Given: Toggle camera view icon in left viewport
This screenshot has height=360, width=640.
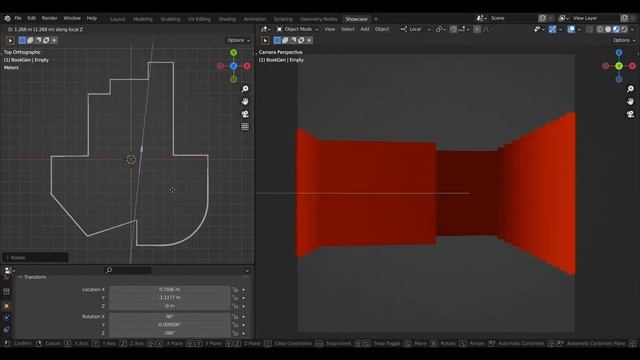Looking at the screenshot, I should (x=245, y=114).
